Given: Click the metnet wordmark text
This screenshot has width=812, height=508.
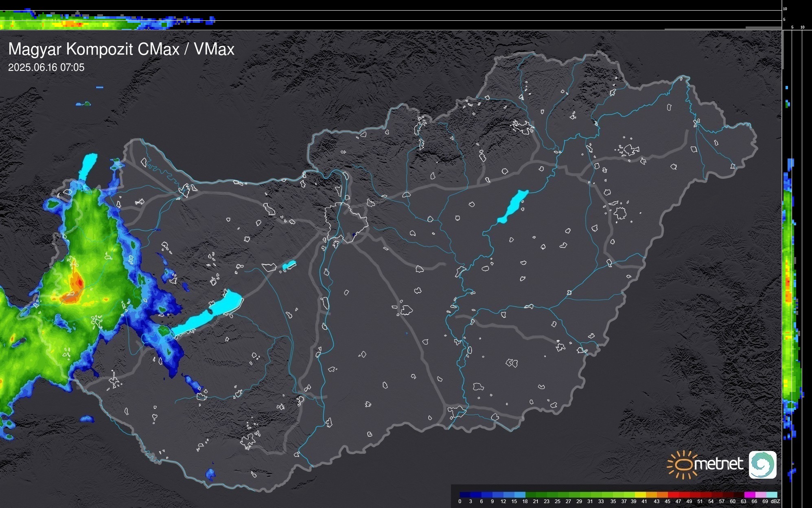Looking at the screenshot, I should (718, 464).
